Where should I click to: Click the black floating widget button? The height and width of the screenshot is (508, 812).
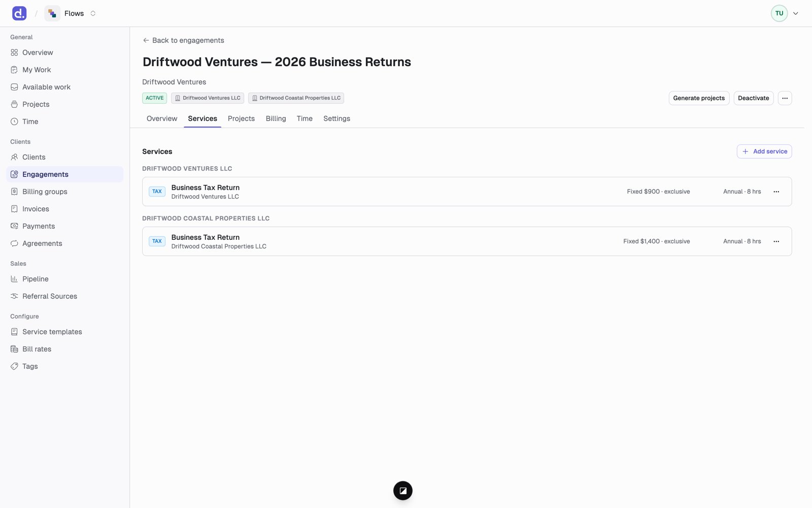coord(402,491)
